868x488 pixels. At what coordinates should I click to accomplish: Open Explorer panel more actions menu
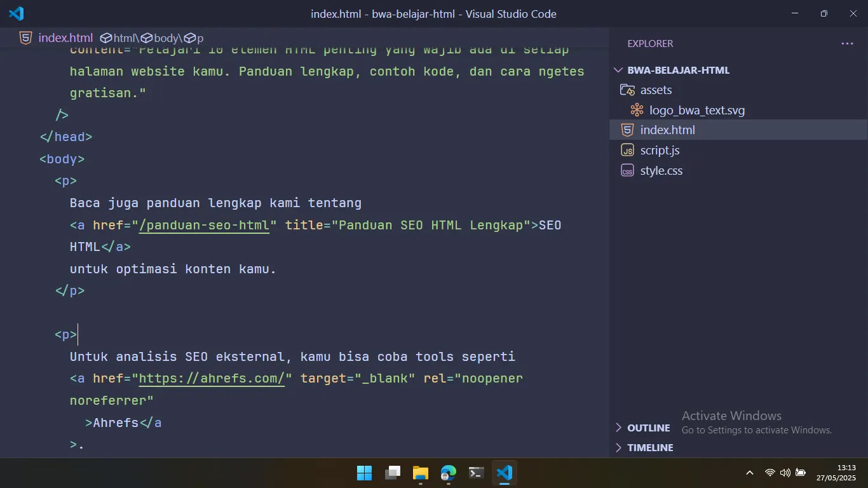(x=847, y=44)
